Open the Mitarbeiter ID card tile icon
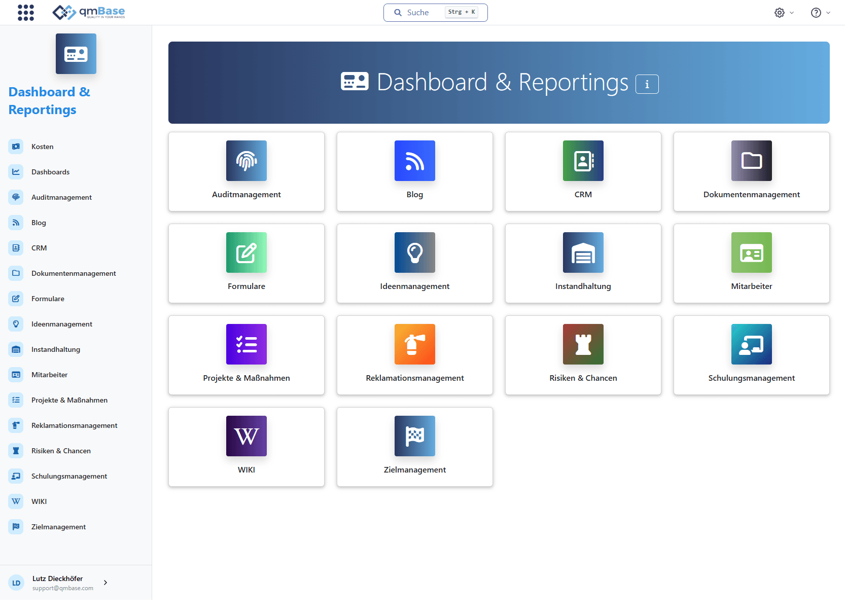The width and height of the screenshot is (845, 616). (752, 252)
